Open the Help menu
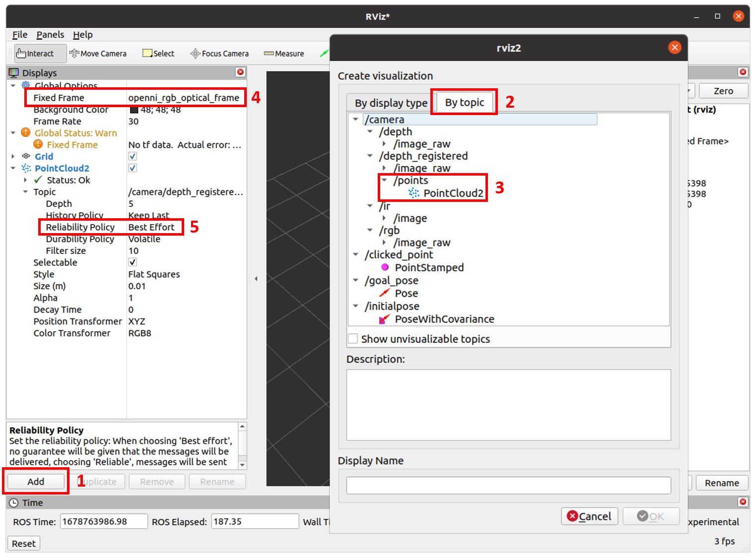 pyautogui.click(x=83, y=35)
